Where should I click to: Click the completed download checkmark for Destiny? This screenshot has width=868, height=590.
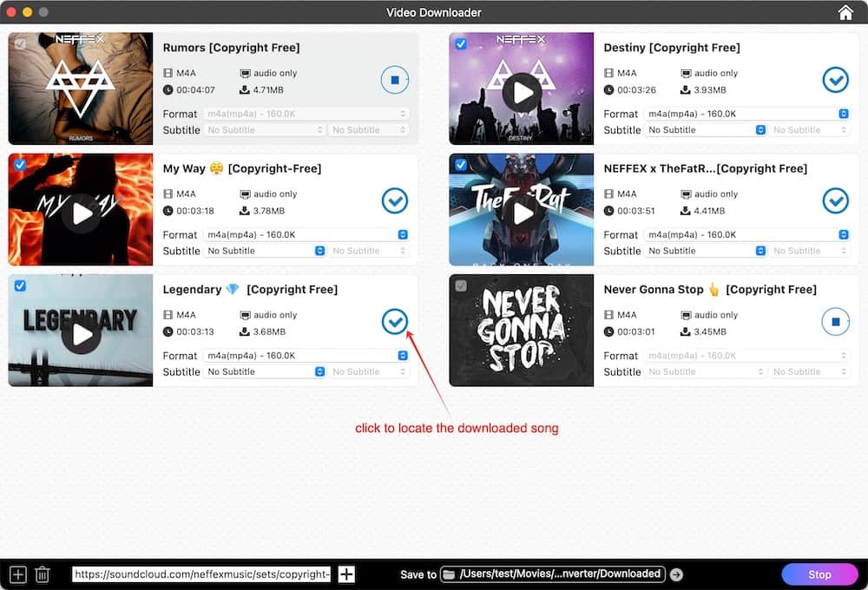[835, 79]
